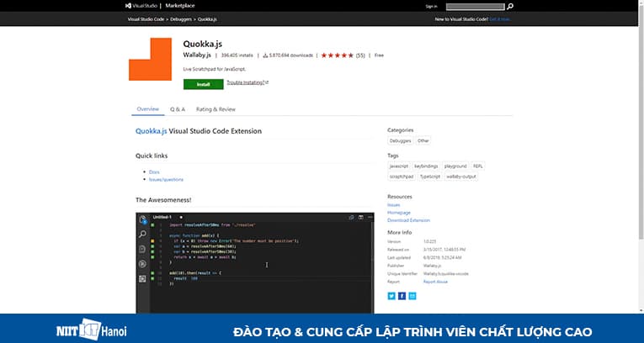Open the Issues link under Resources
The width and height of the screenshot is (644, 343).
point(393,205)
